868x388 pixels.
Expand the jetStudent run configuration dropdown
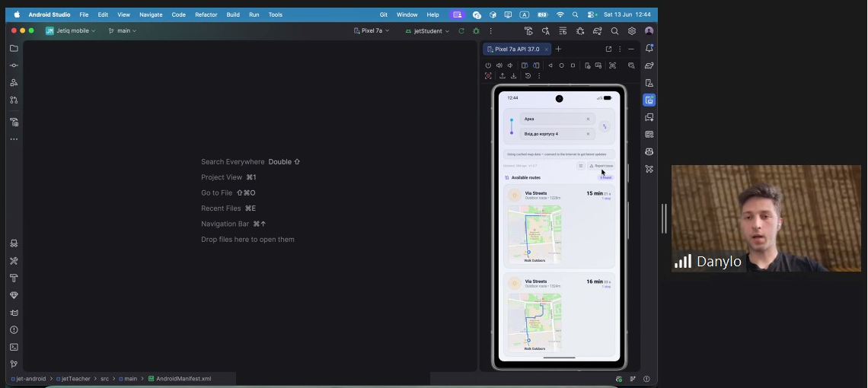(x=427, y=31)
